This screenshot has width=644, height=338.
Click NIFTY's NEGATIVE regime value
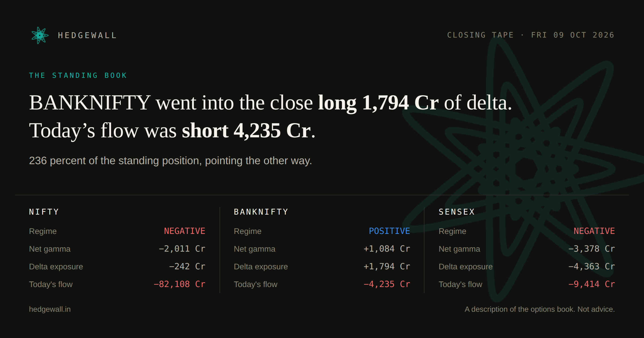tap(185, 231)
